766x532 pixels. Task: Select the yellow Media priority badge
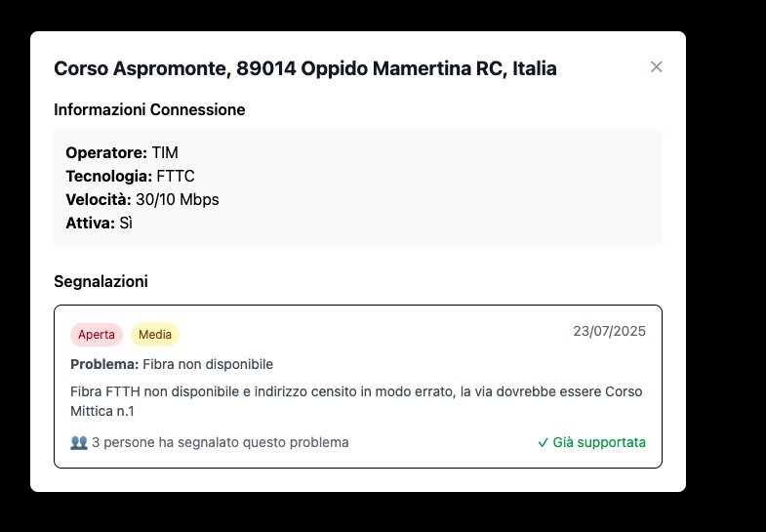(155, 335)
